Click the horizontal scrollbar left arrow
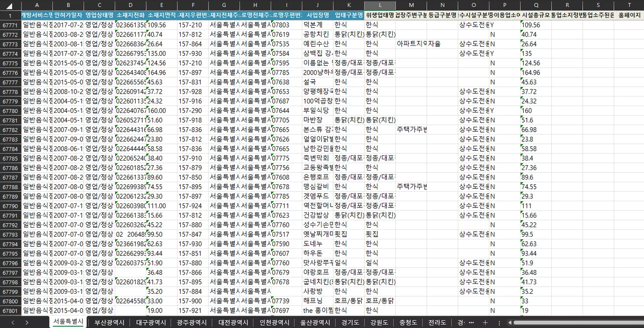644x328 pixels. point(509,322)
